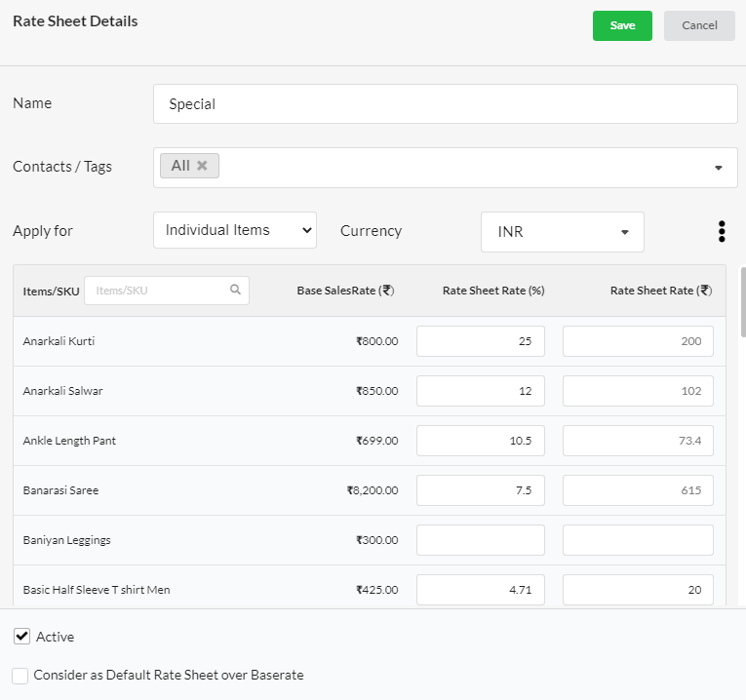Click the Items/SKU search field
Screen dimensions: 746x700
(x=167, y=291)
